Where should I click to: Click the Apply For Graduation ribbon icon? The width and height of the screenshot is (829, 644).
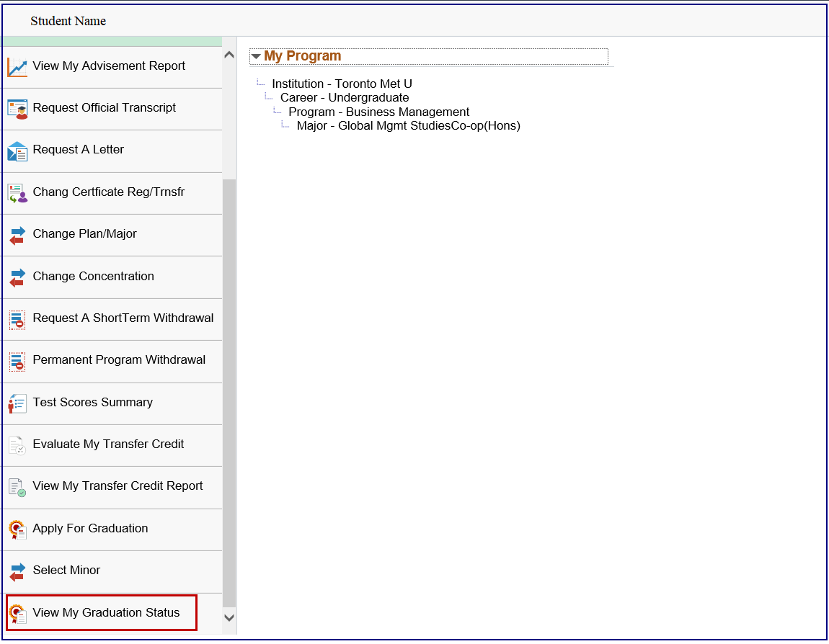click(17, 529)
